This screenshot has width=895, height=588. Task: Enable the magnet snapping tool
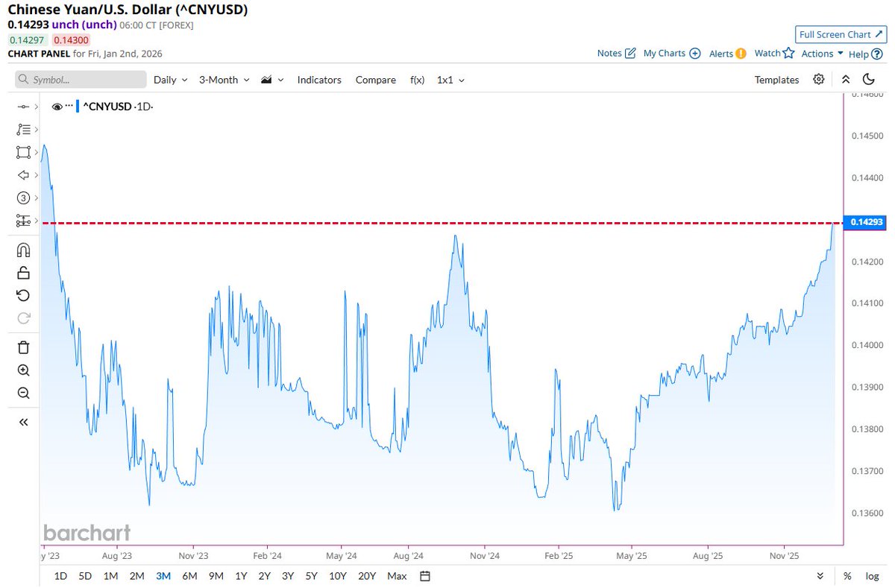[x=22, y=250]
